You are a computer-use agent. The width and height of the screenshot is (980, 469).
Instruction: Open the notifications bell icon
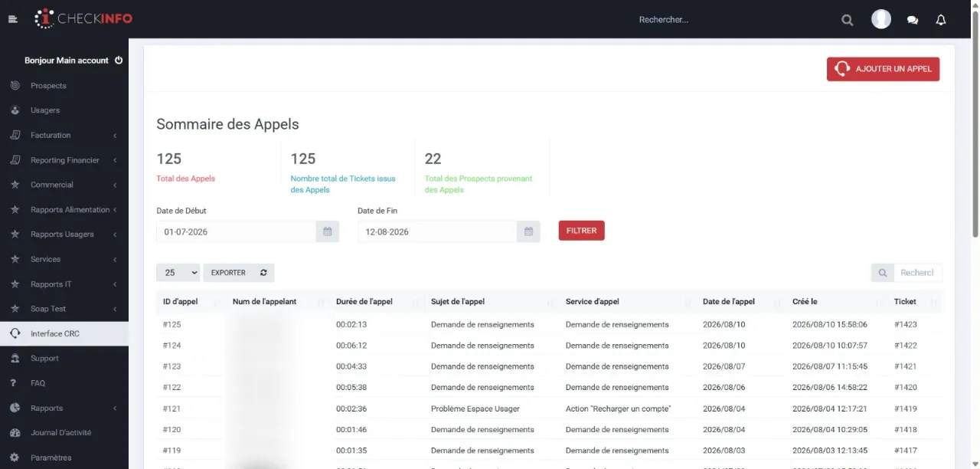tap(941, 20)
